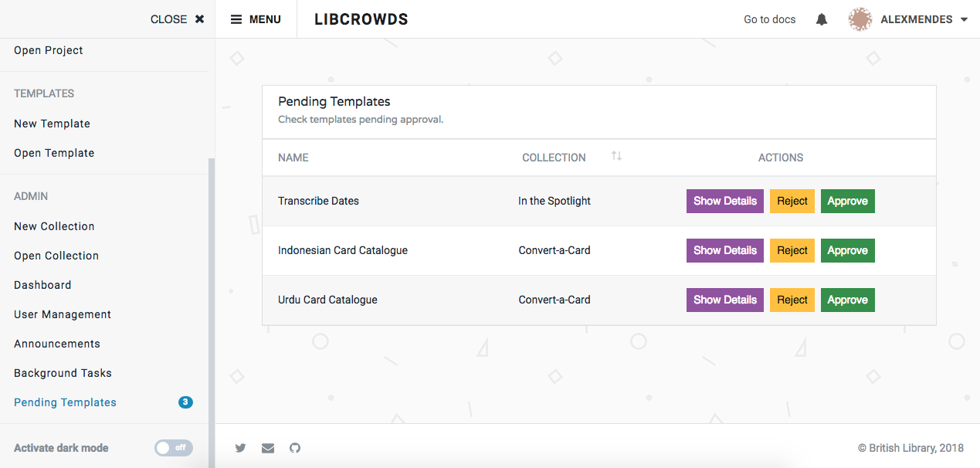
Task: Click the ALEXMENDES avatar image
Action: click(x=860, y=19)
